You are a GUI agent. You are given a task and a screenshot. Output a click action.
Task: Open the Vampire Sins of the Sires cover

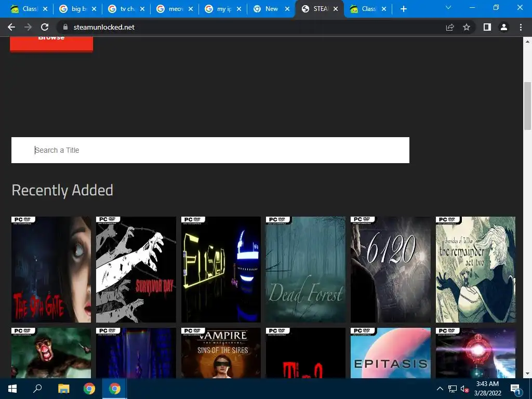pyautogui.click(x=221, y=353)
